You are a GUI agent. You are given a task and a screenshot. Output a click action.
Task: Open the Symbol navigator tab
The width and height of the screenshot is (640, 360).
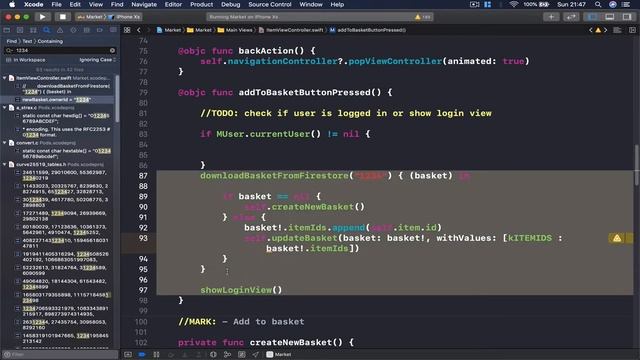[33, 30]
